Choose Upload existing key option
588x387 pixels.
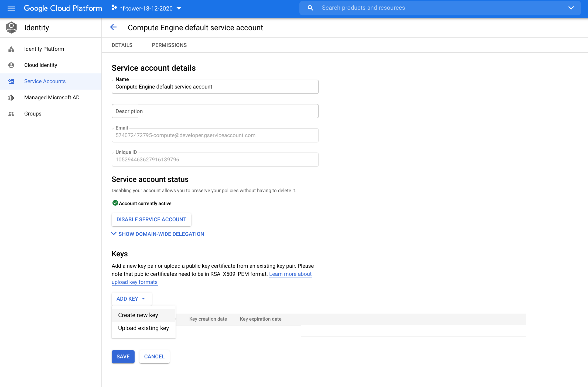pos(143,328)
